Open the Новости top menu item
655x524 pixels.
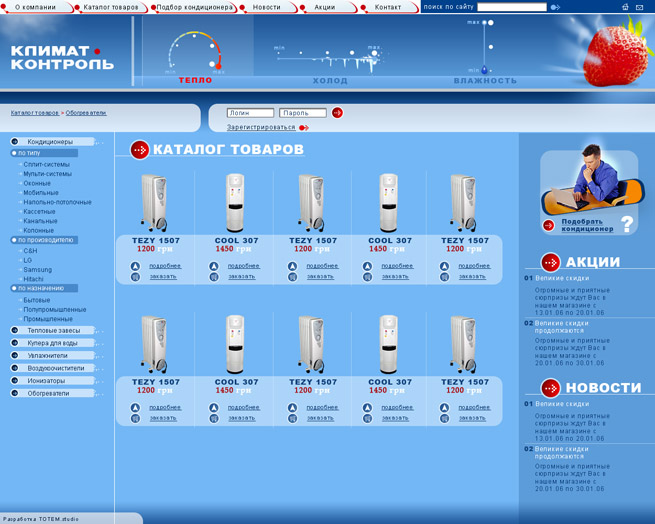[x=266, y=7]
